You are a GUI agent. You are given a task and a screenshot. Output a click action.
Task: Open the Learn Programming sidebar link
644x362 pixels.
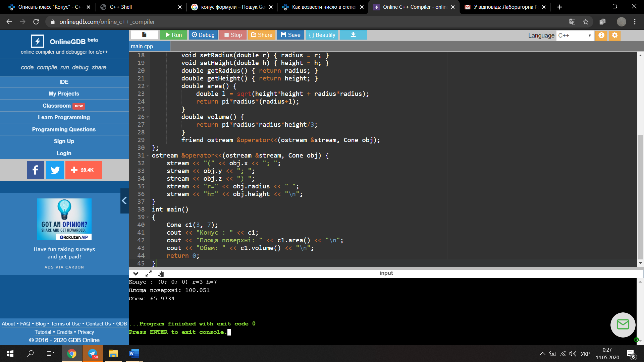click(x=64, y=117)
